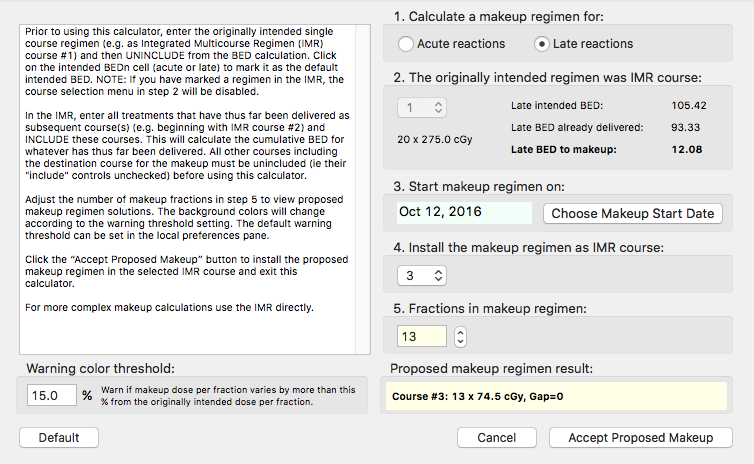
Task: Cancel the makeup calculator dialog
Action: pyautogui.click(x=497, y=438)
